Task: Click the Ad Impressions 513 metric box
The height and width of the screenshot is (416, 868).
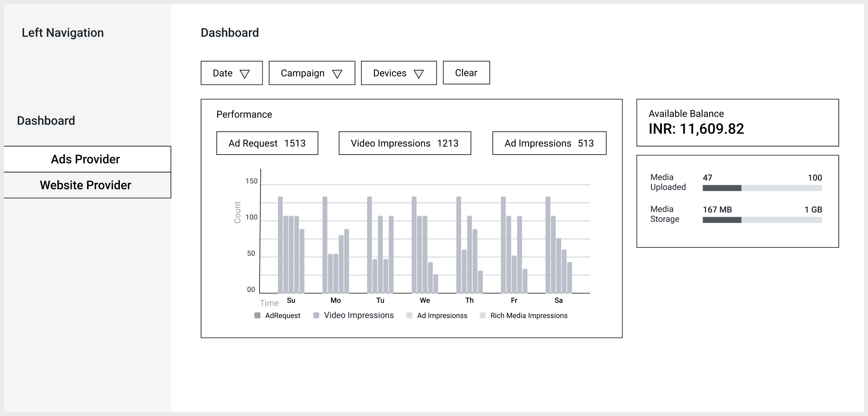Action: coord(549,143)
